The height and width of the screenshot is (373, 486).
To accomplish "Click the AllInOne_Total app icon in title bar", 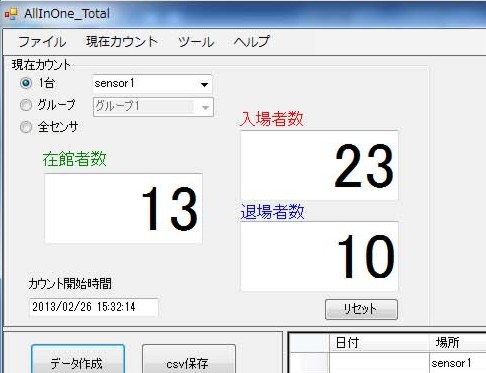I will click(x=11, y=13).
